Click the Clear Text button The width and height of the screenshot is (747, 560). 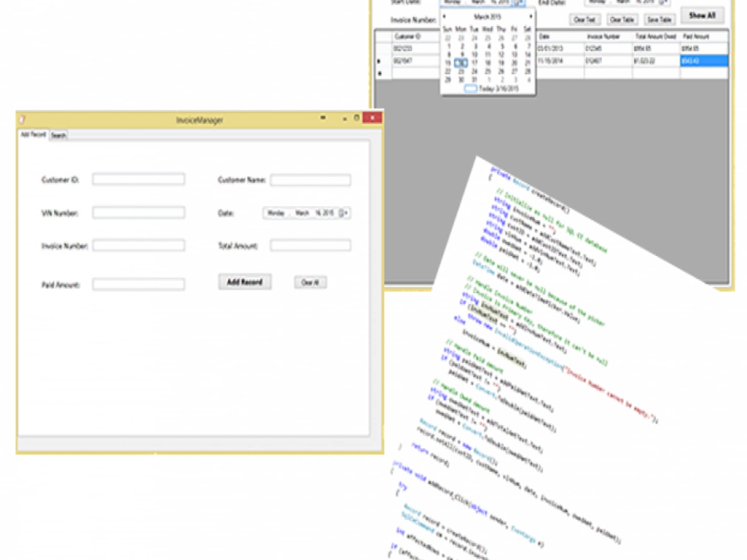coord(584,20)
